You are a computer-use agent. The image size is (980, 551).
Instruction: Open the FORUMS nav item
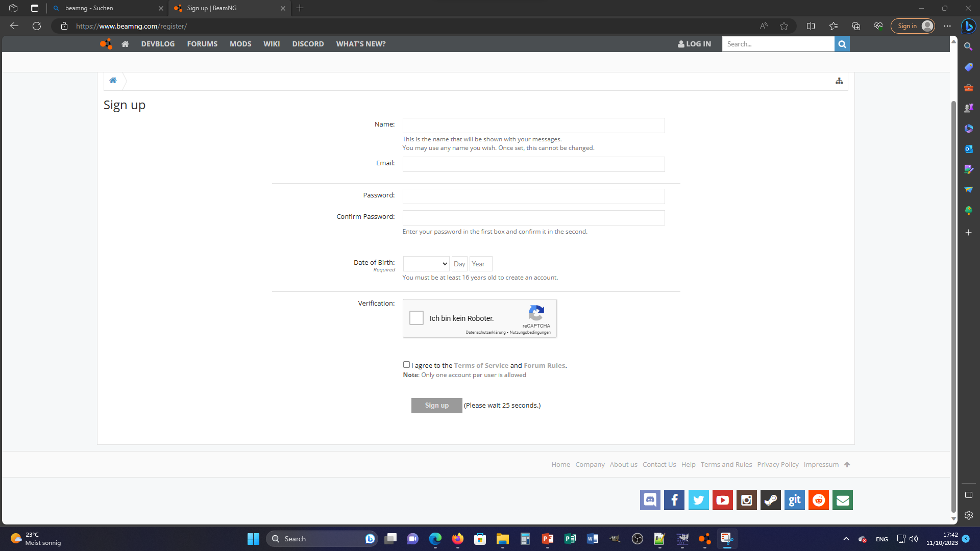point(202,44)
